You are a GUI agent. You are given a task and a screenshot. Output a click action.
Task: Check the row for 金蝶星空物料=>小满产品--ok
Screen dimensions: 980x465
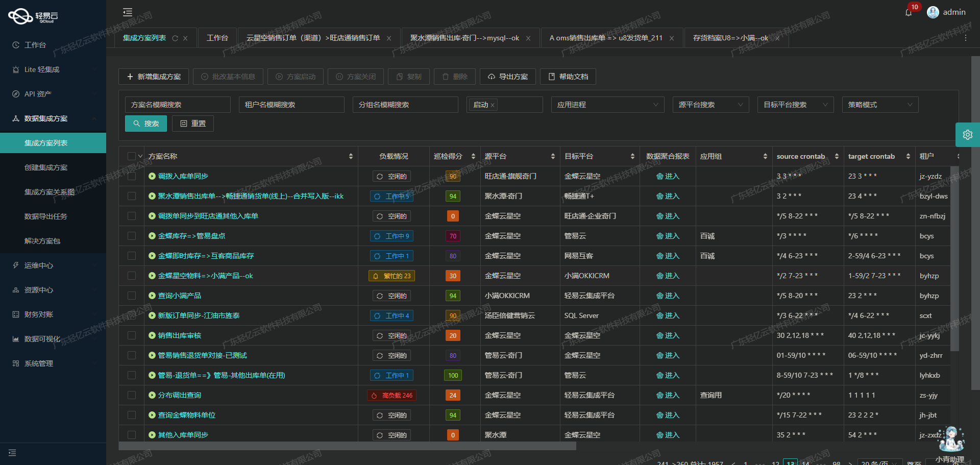coord(132,276)
